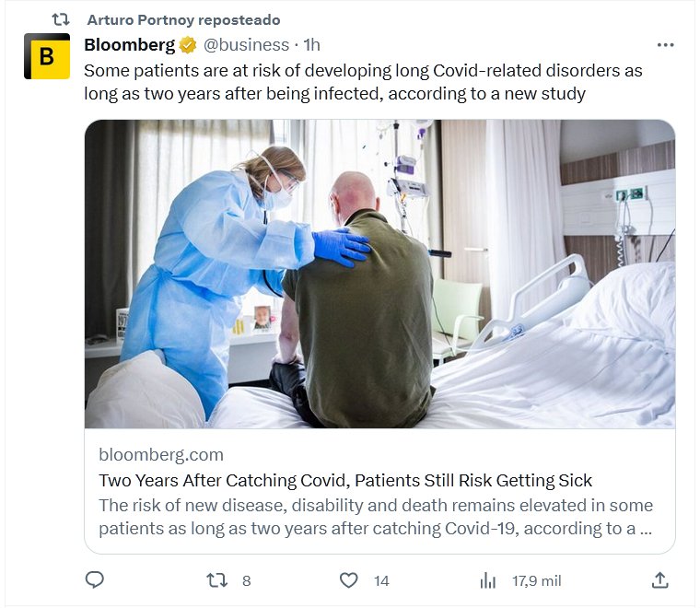Open the views analytics bar chart icon

click(x=488, y=580)
